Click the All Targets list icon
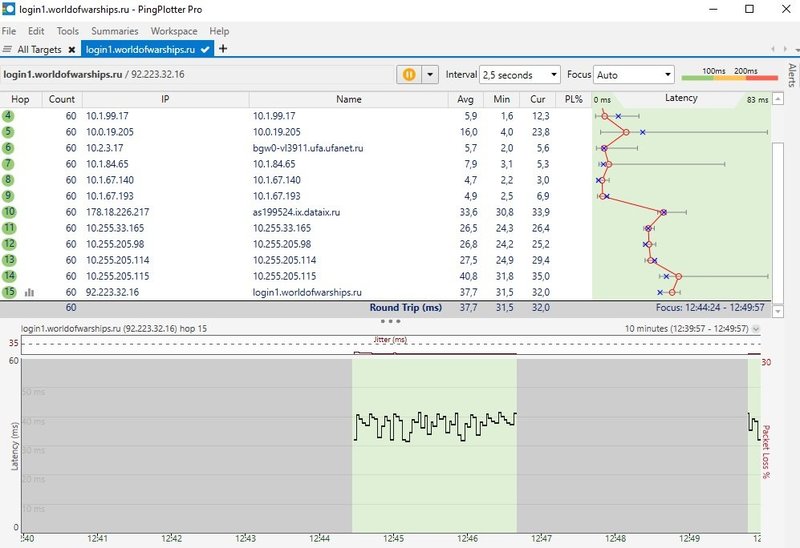The image size is (800, 548). click(7, 49)
